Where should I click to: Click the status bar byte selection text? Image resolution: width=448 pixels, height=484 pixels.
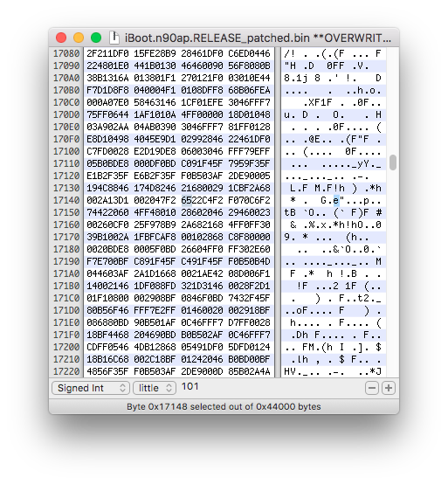224,406
